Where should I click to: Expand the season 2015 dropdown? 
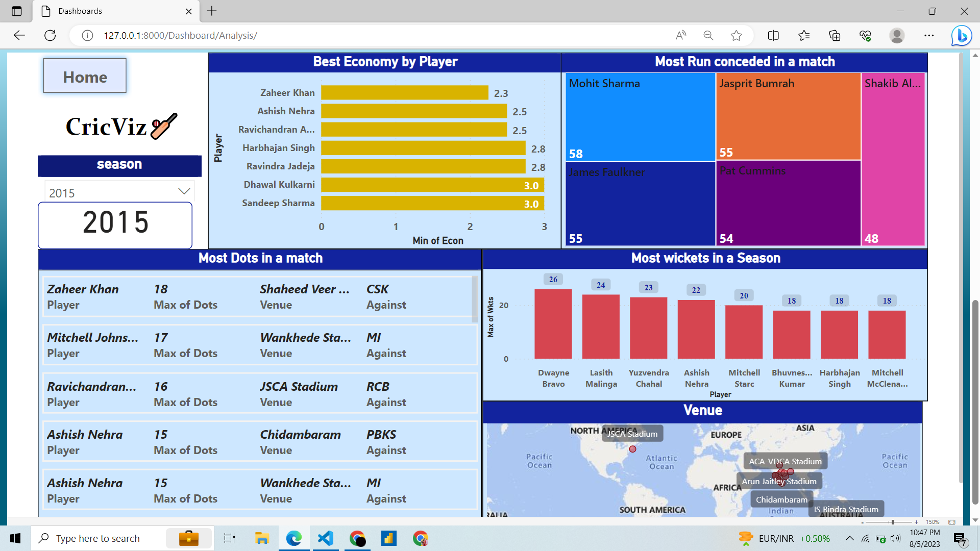[x=184, y=191]
